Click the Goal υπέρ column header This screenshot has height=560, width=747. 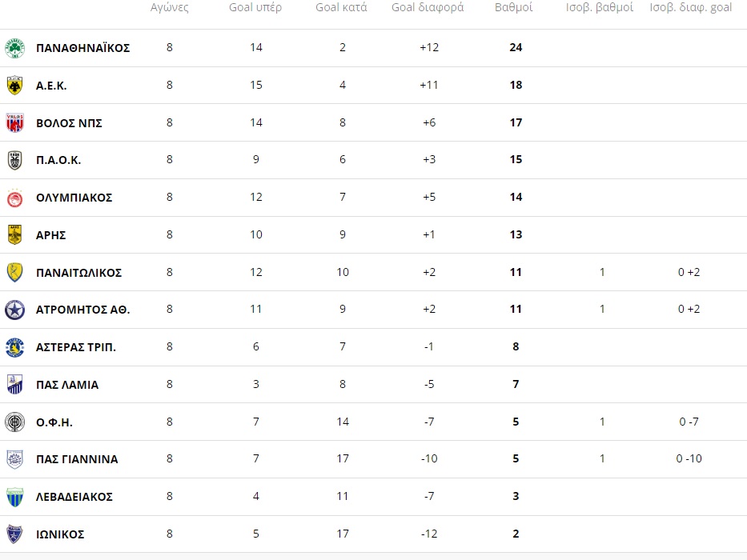tap(255, 8)
